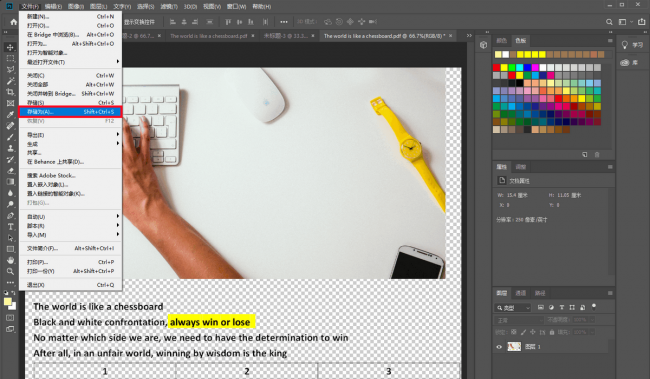Image resolution: width=650 pixels, height=379 pixels.
Task: Toggle lock transparent pixels in Layers panel
Action: [x=514, y=332]
